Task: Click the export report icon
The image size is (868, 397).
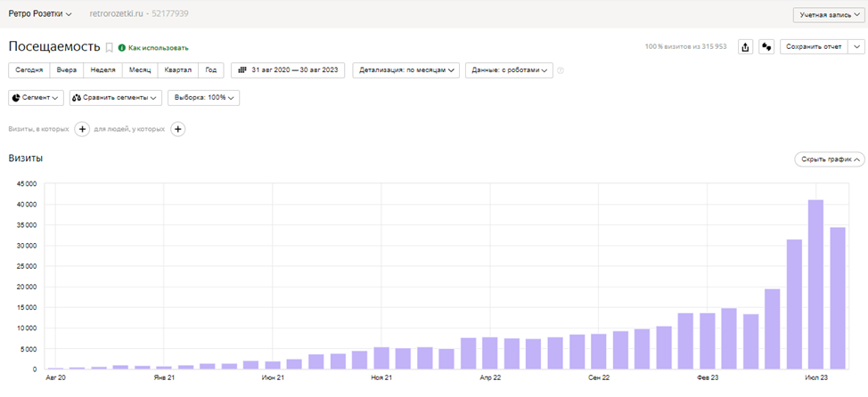Action: 746,47
